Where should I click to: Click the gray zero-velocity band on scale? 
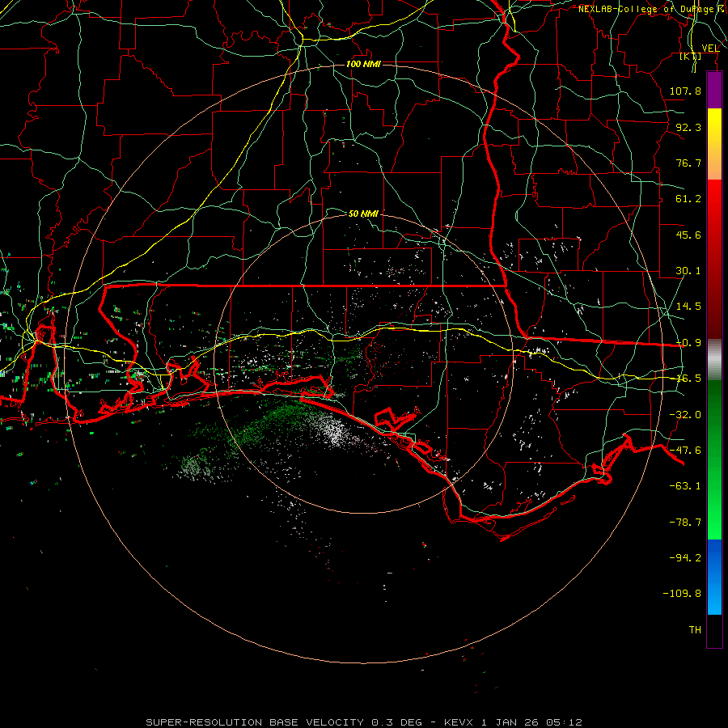[714, 360]
